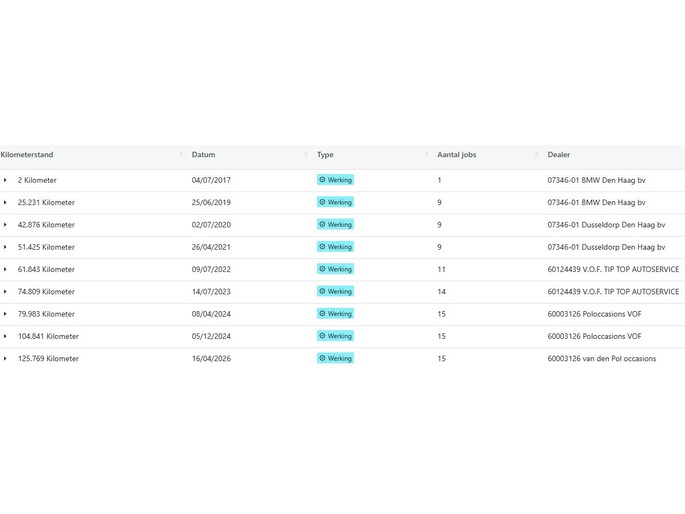
Task: Sort by the Kilometerstand column sort icon
Action: pyautogui.click(x=181, y=155)
